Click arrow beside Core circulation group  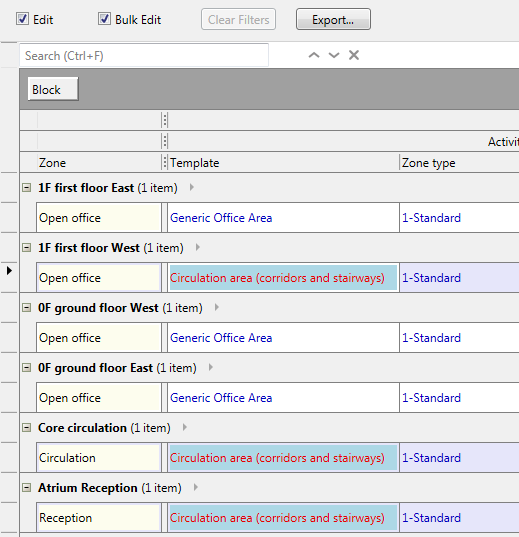(185, 427)
